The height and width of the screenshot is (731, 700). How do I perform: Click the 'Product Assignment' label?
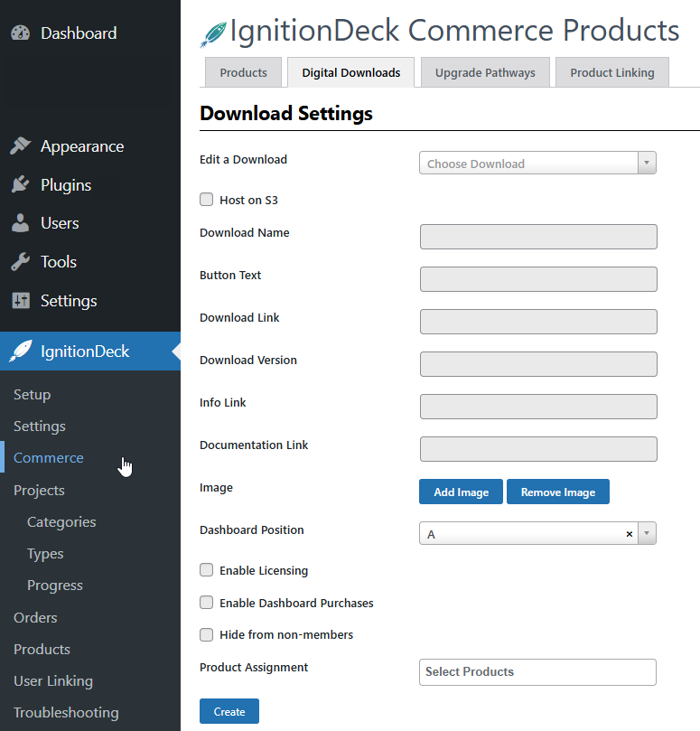pos(254,668)
